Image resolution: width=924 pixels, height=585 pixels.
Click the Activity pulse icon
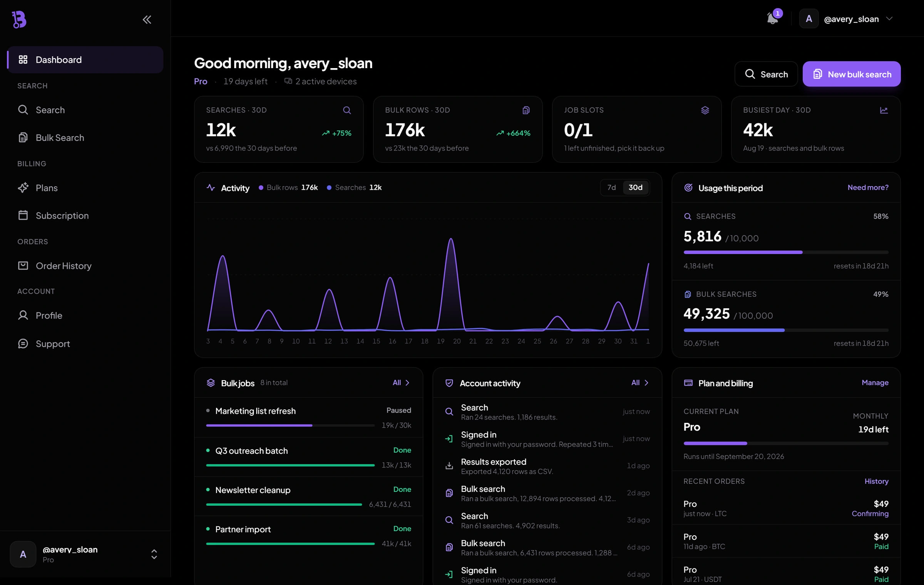(211, 187)
